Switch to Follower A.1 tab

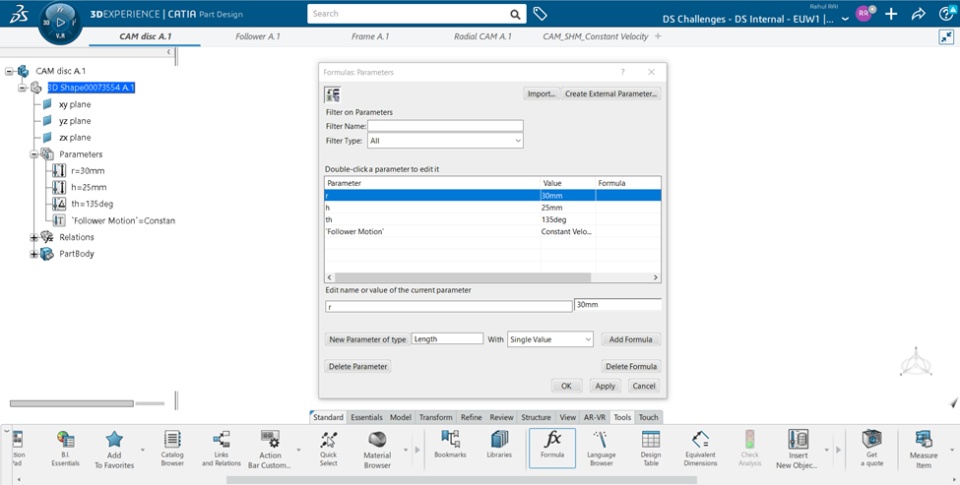click(257, 37)
